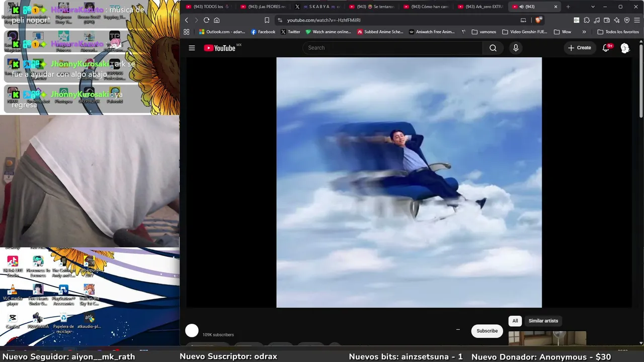Open the Cyberpunk 2077 desktop shortcut
This screenshot has width=644, height=362.
click(x=89, y=267)
